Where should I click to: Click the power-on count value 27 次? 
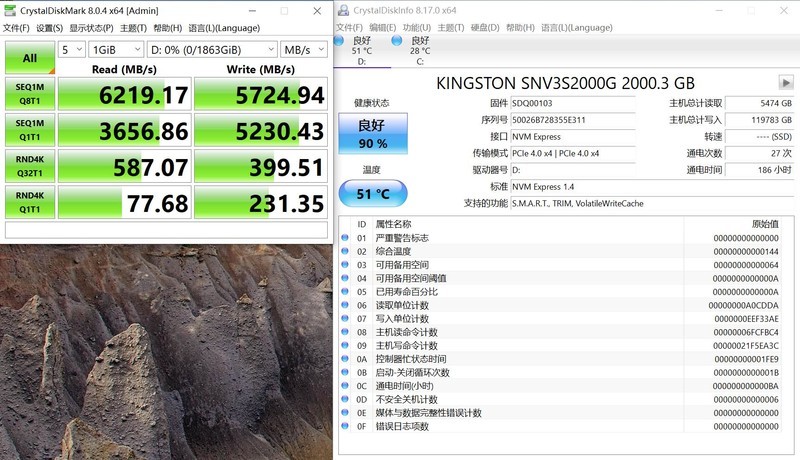tap(759, 153)
